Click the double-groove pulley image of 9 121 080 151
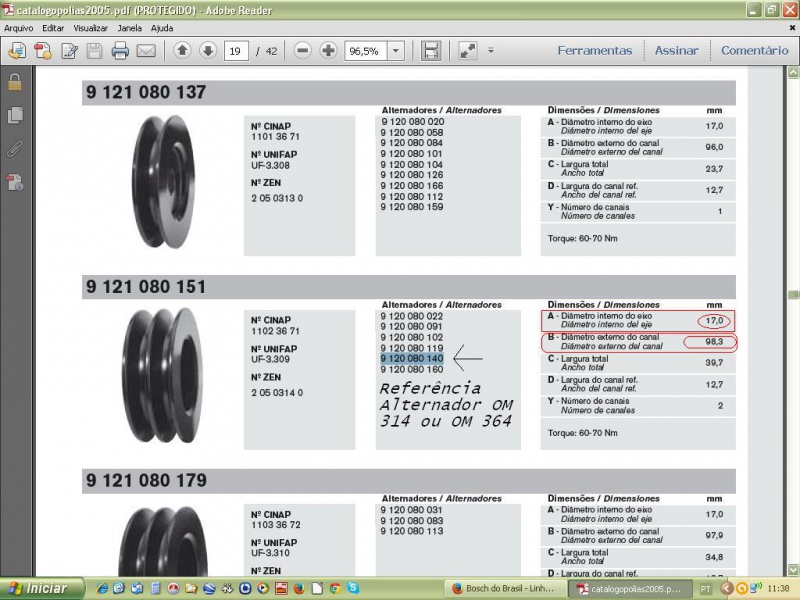Viewport: 800px width, 600px height. pos(163,375)
